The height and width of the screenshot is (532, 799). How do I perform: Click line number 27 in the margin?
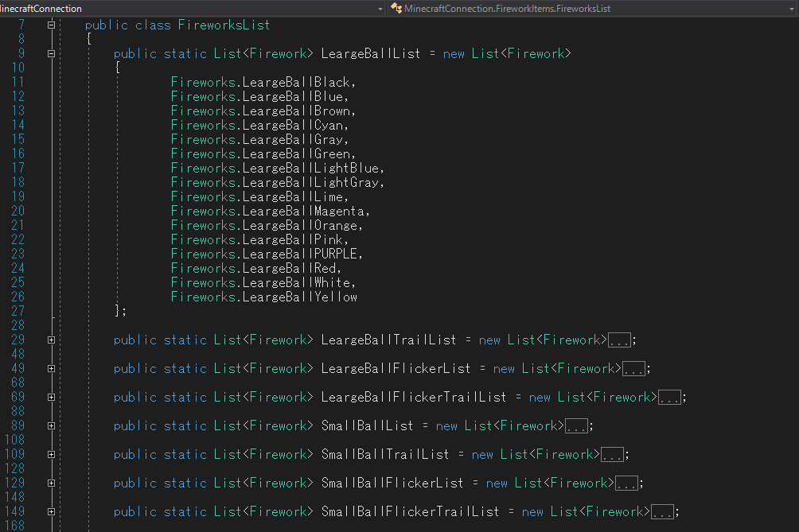pyautogui.click(x=18, y=311)
